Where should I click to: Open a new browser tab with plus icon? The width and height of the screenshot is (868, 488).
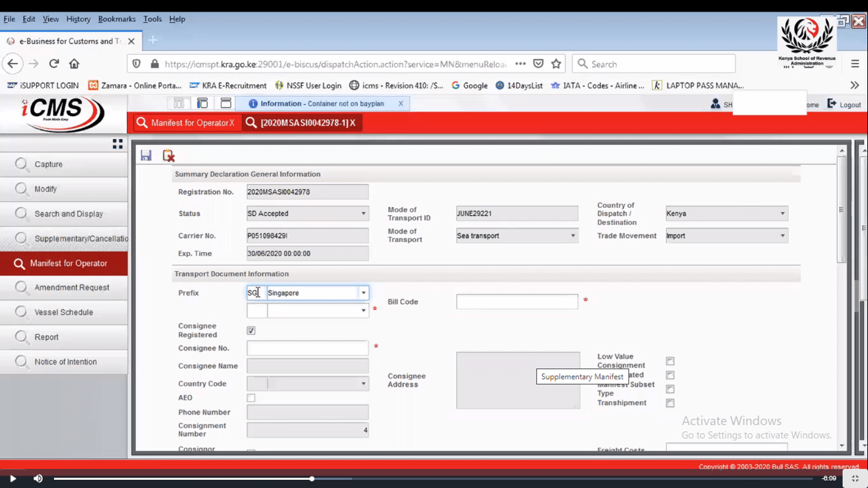[x=153, y=41]
